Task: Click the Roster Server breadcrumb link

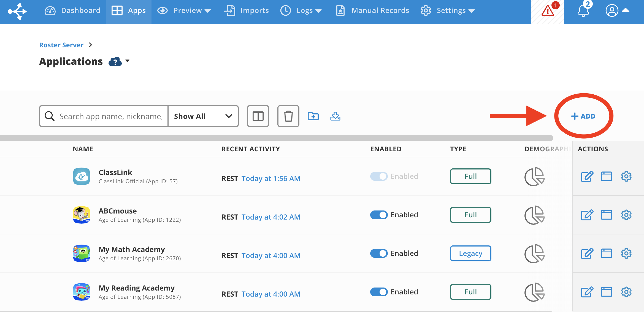Action: point(61,45)
